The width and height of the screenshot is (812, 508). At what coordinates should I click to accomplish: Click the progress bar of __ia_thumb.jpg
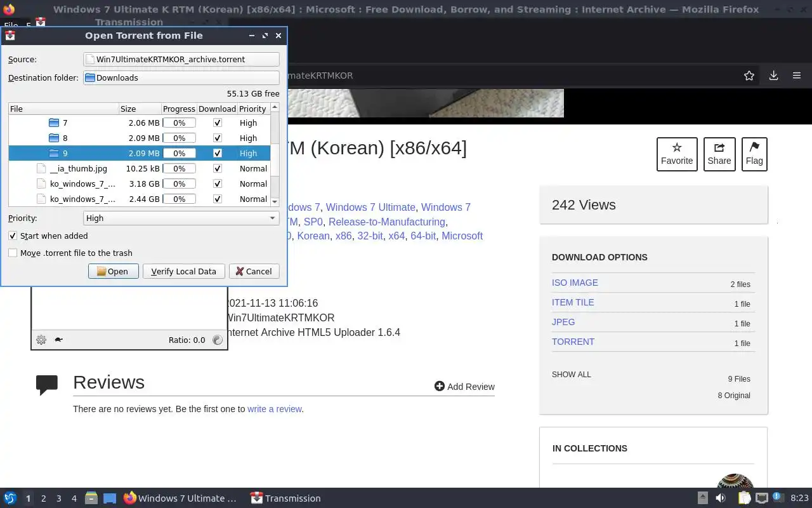[x=180, y=168]
